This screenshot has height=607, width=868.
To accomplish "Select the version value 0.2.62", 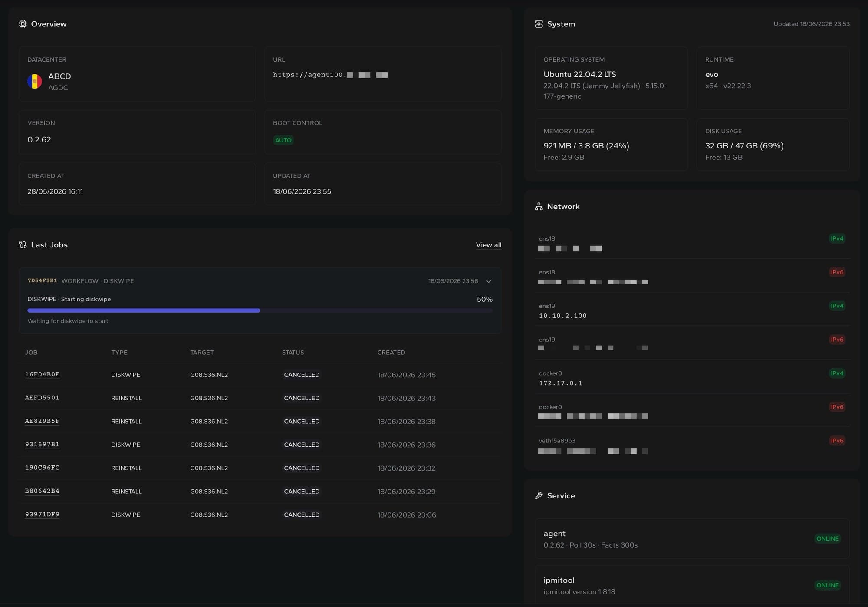I will [39, 140].
